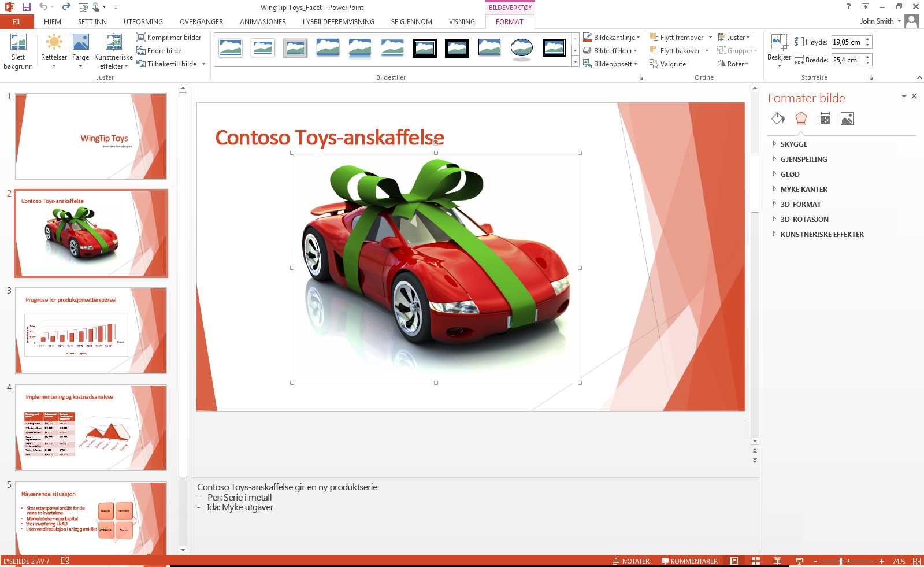The height and width of the screenshot is (567, 924).
Task: Select slide 3 thumbnail Prognose
Action: point(91,331)
